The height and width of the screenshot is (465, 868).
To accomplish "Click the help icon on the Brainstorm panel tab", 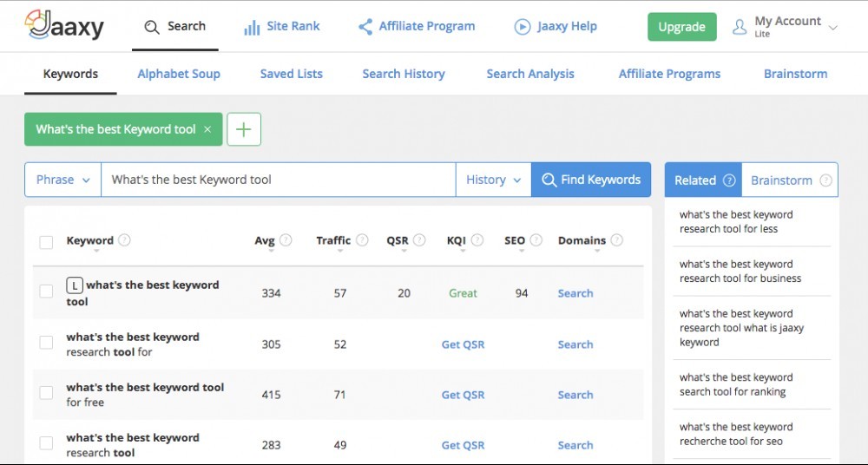I will (826, 180).
